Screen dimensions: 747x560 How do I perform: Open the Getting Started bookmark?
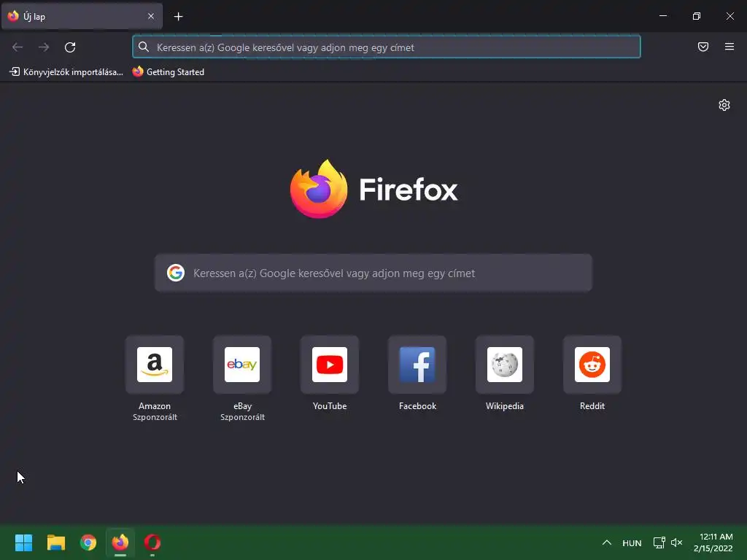tap(169, 72)
